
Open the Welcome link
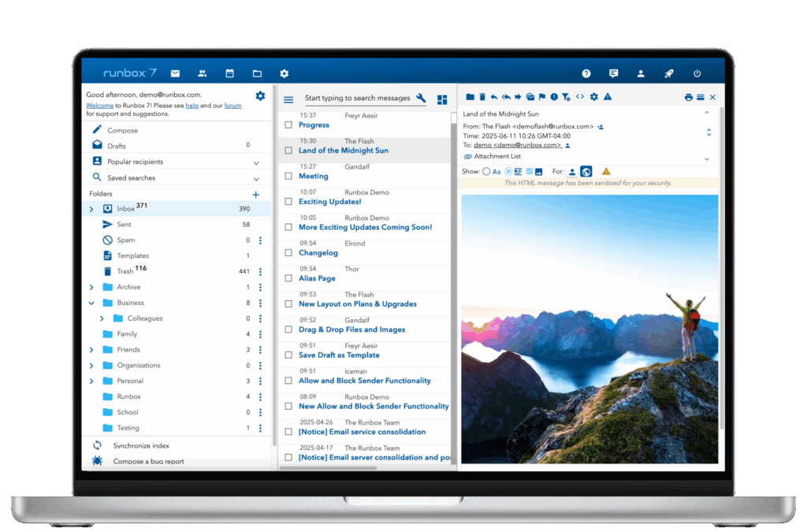(100, 106)
